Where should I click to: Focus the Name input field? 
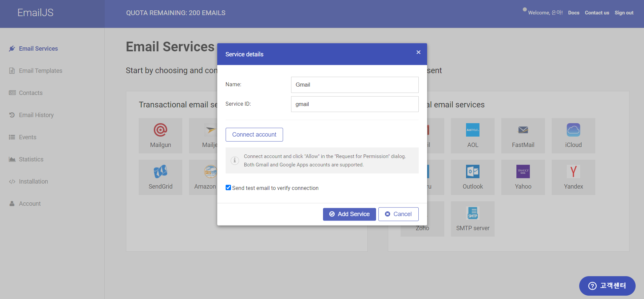click(x=355, y=85)
